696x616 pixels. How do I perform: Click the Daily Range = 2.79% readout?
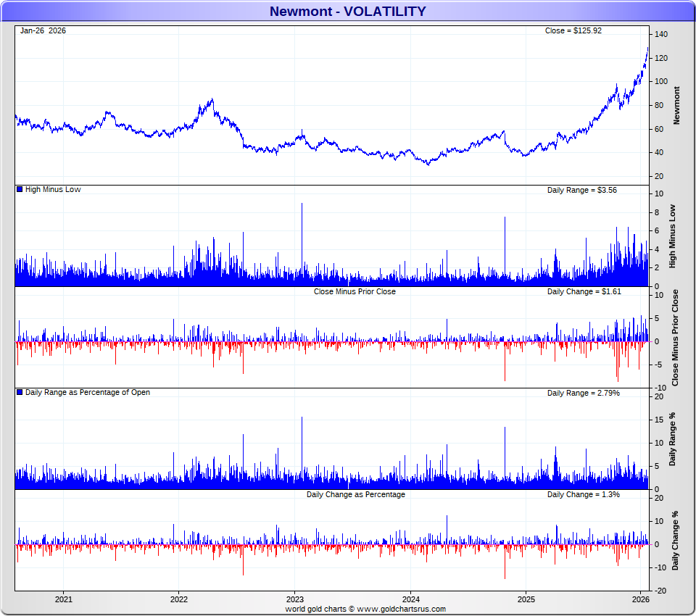[x=583, y=393]
